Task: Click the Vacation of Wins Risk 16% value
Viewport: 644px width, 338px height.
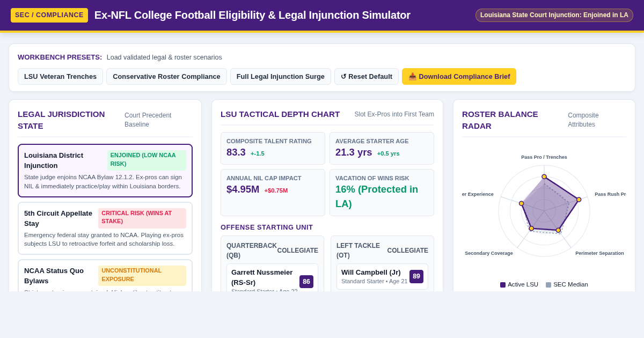Action: tap(377, 196)
